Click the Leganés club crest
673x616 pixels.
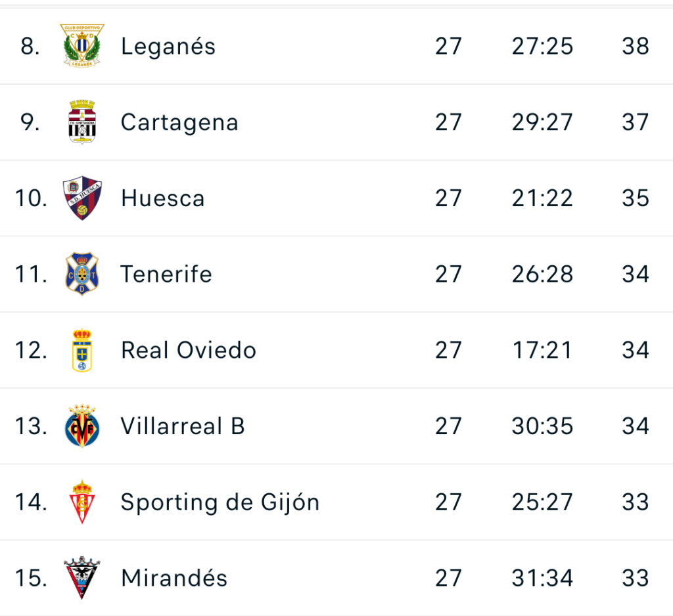coord(82,46)
